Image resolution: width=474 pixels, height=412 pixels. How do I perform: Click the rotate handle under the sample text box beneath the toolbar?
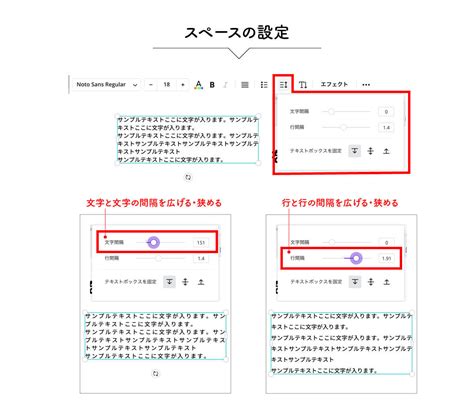[x=188, y=177]
